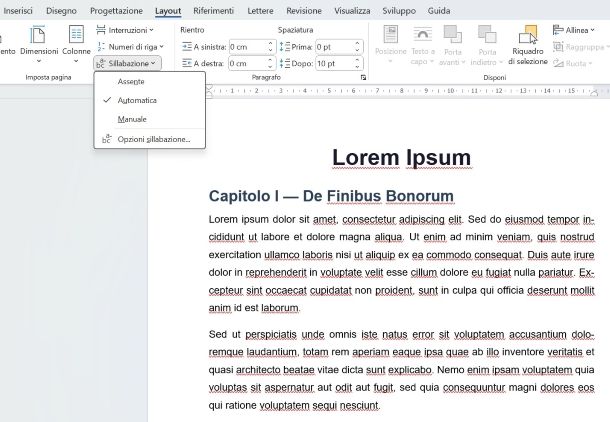The width and height of the screenshot is (610, 422).
Task: Click the 'Imposta pagina' group label
Action: pyautogui.click(x=48, y=77)
